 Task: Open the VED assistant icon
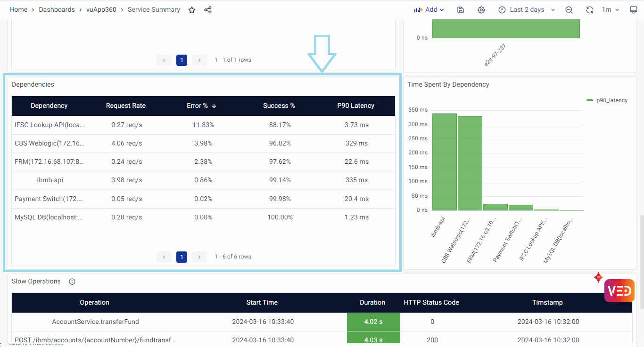coord(619,291)
